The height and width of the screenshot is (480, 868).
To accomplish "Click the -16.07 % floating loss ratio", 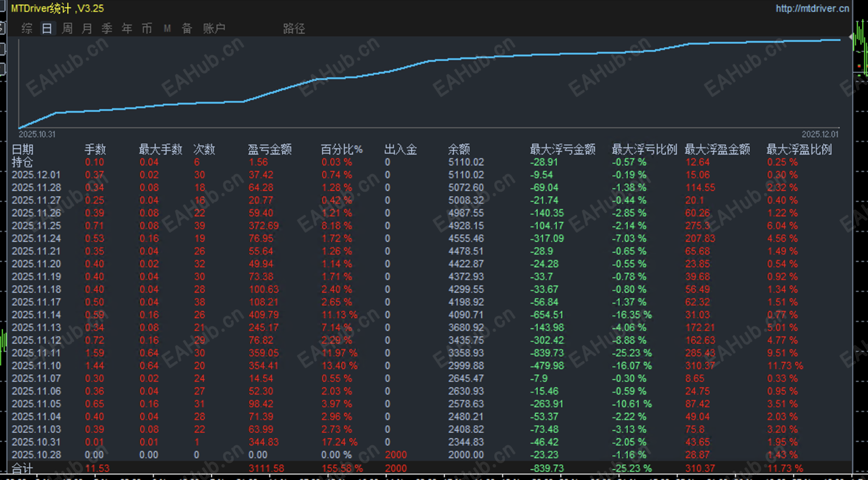I will tap(632, 366).
